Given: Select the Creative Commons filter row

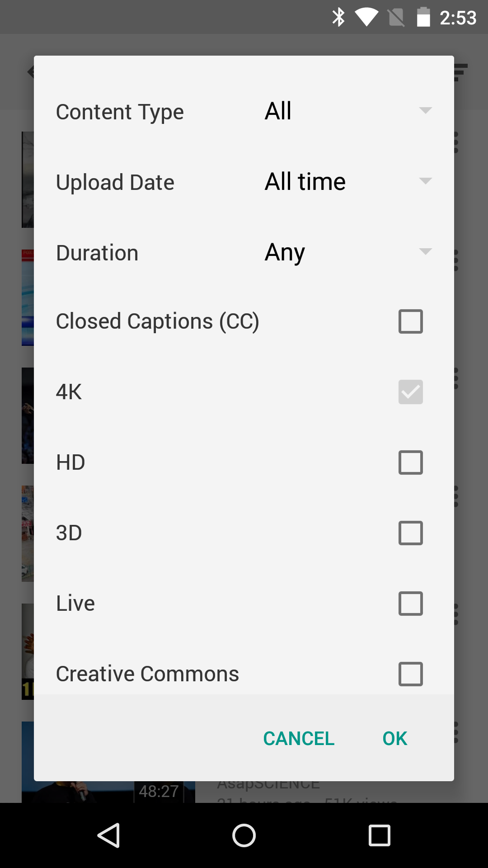Looking at the screenshot, I should click(244, 674).
